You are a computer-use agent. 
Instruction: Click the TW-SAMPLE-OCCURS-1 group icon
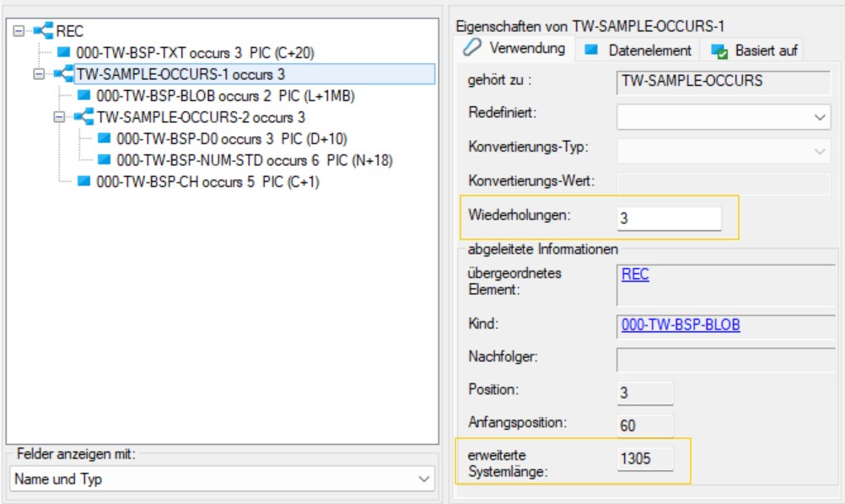pyautogui.click(x=64, y=74)
